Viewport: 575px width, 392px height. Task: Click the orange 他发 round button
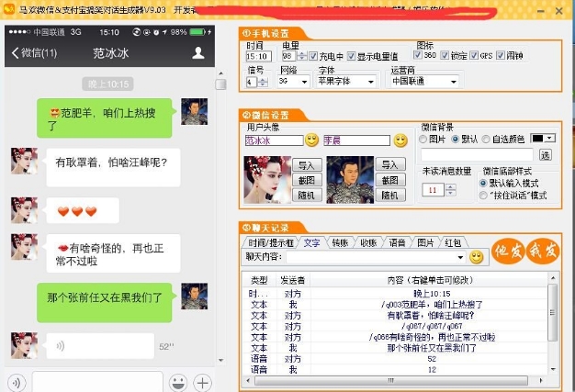coord(508,251)
